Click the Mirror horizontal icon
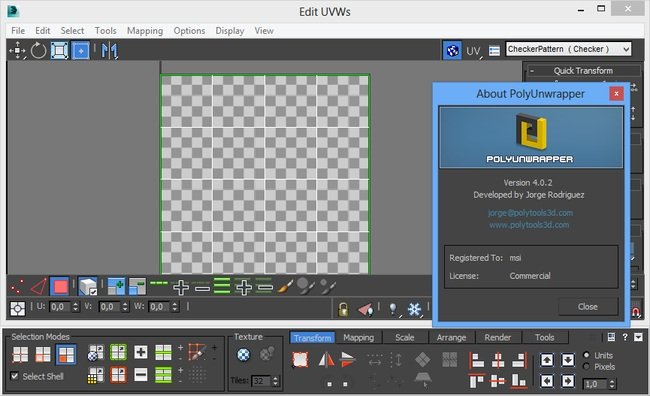Image resolution: width=650 pixels, height=396 pixels. (109, 51)
